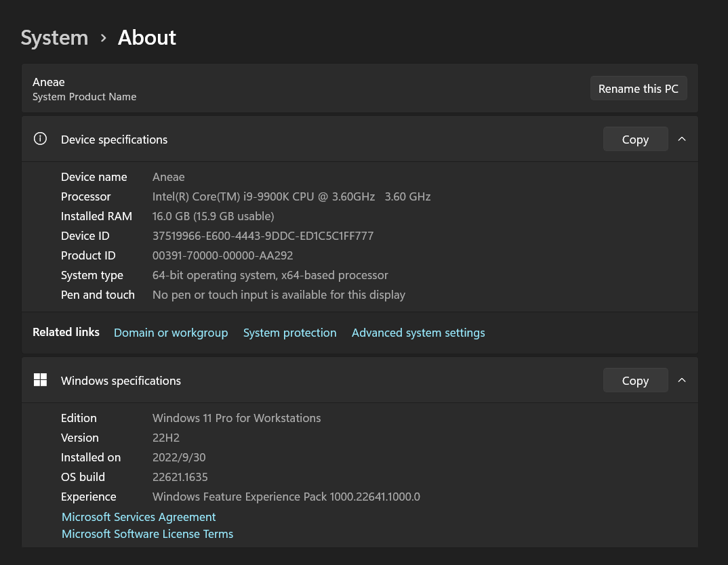Click the Edition value Windows 11 Pro for Workstations
The image size is (728, 565).
[236, 418]
